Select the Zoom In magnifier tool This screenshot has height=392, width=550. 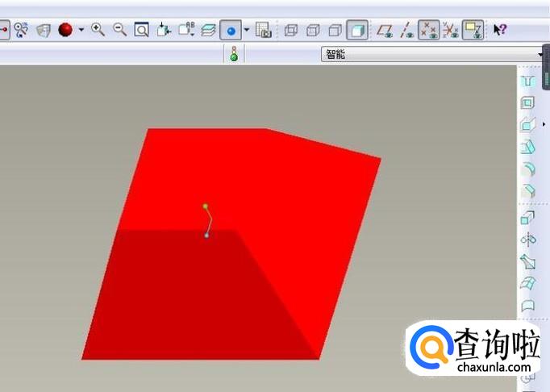point(98,30)
